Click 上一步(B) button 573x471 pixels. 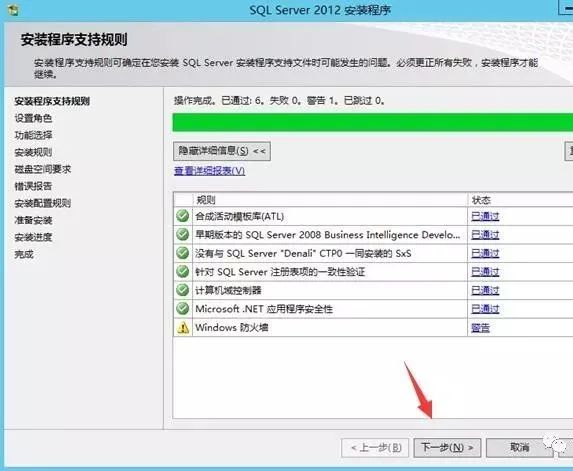pyautogui.click(x=376, y=448)
